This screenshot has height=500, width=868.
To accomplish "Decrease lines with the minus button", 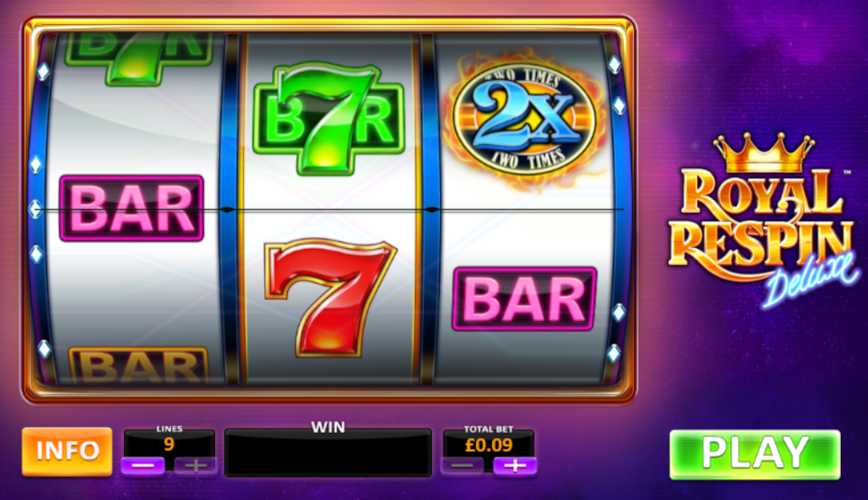I will click(x=143, y=465).
